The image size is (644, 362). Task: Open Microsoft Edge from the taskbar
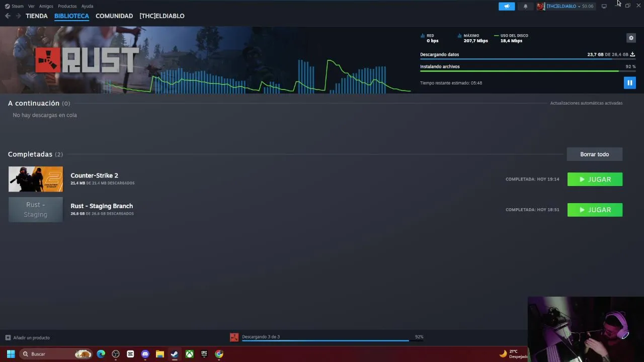point(101,354)
